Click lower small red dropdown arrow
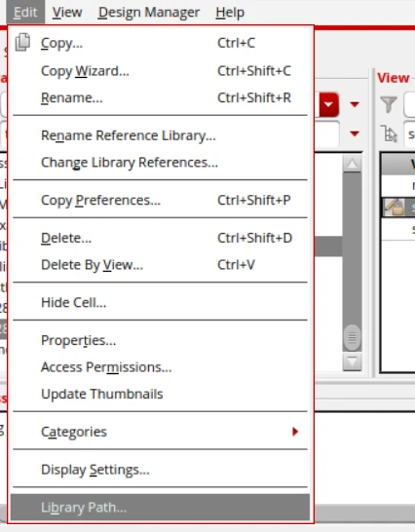Viewport: 415px width, 532px height. [x=355, y=133]
